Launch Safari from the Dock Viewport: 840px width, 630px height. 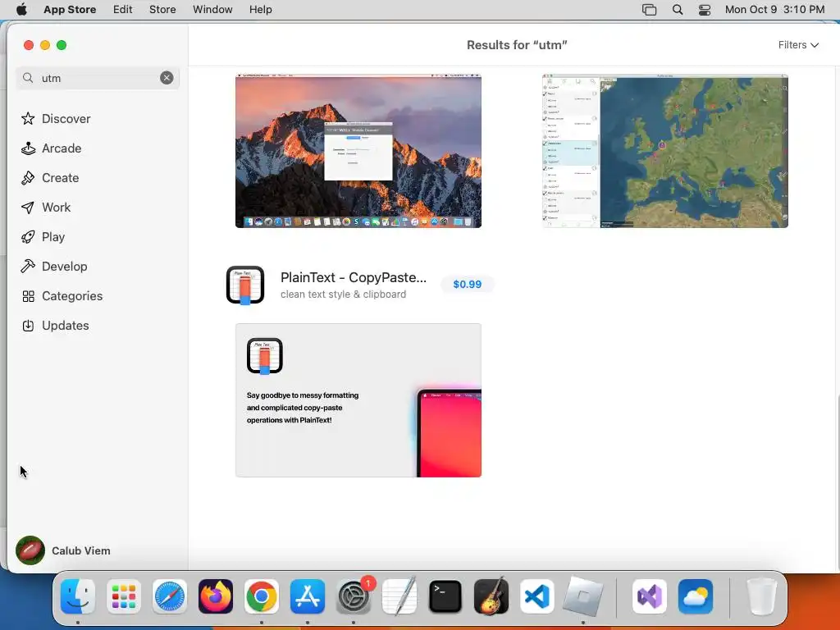pos(170,596)
